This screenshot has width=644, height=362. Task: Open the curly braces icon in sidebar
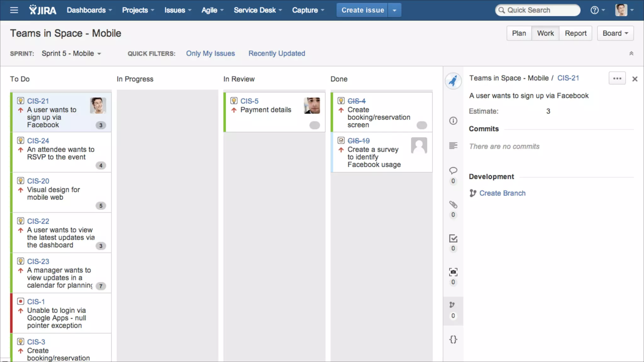[x=453, y=339]
